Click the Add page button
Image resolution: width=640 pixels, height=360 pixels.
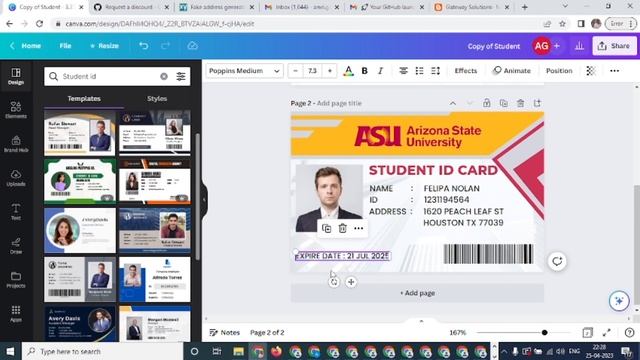(417, 293)
